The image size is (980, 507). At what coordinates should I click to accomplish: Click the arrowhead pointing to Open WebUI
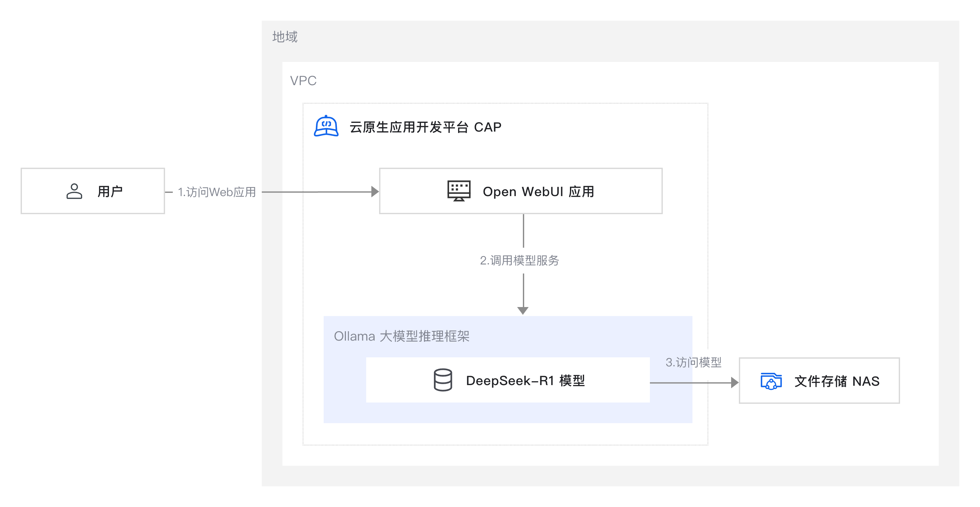375,192
